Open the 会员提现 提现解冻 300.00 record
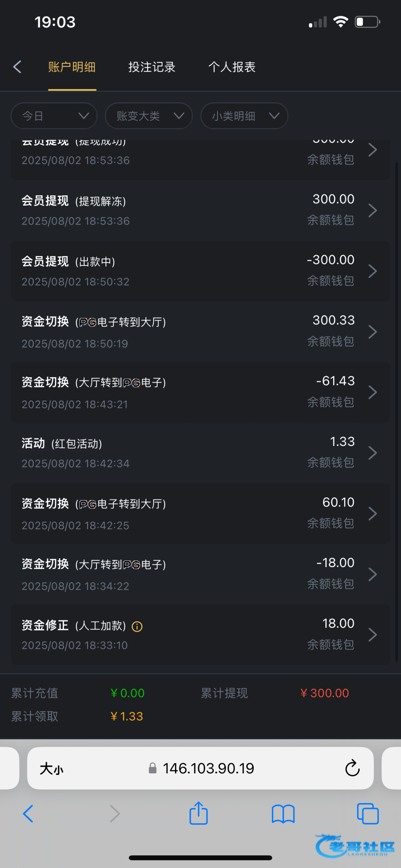Screen dimensions: 401x868 tap(200, 210)
